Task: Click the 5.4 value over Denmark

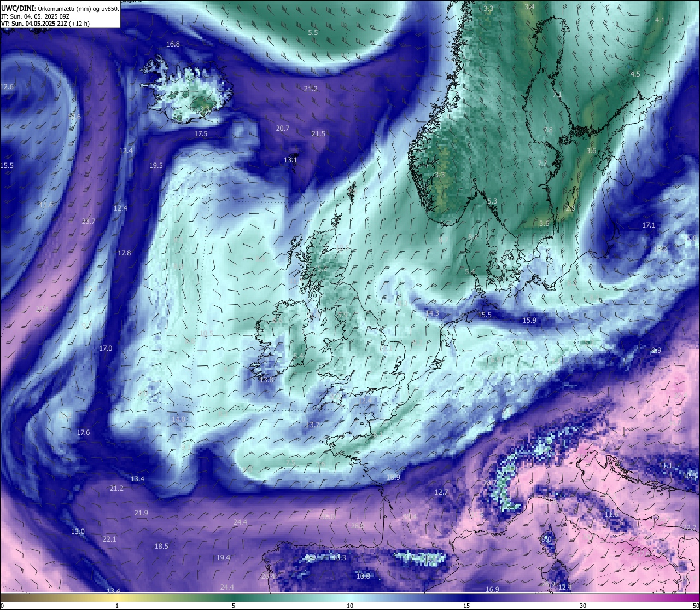Action: pyautogui.click(x=470, y=271)
